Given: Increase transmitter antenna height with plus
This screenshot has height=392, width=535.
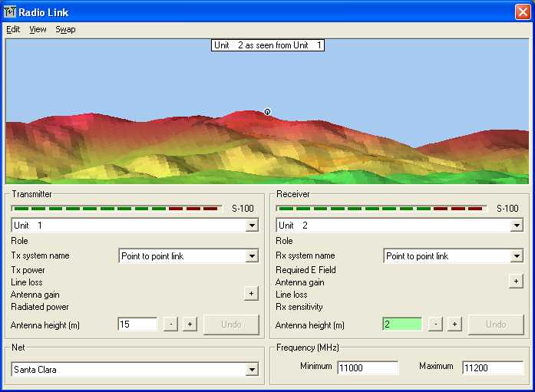Looking at the screenshot, I should 190,324.
